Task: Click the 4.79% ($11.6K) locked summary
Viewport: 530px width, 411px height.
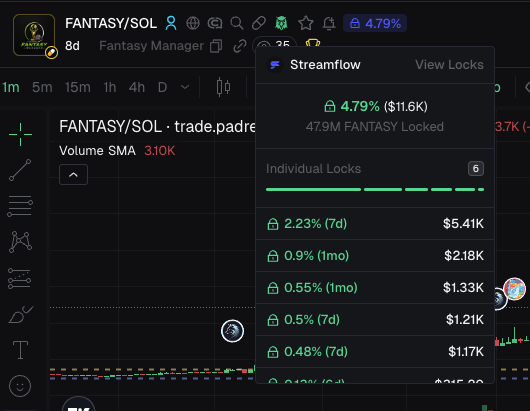Action: pyautogui.click(x=375, y=106)
